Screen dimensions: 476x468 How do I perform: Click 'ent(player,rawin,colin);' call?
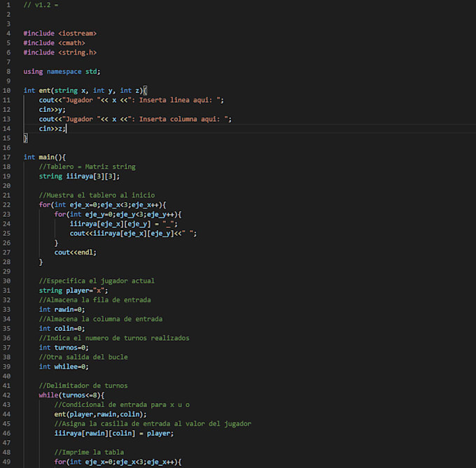101,414
